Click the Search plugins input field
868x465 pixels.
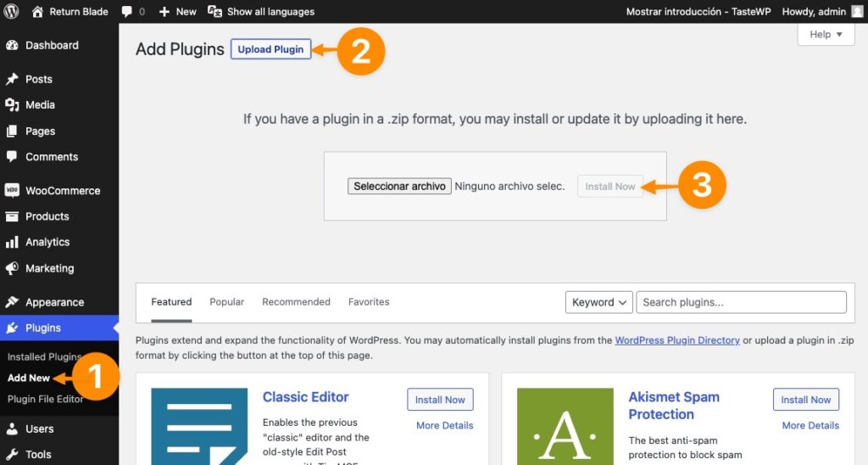pyautogui.click(x=741, y=302)
